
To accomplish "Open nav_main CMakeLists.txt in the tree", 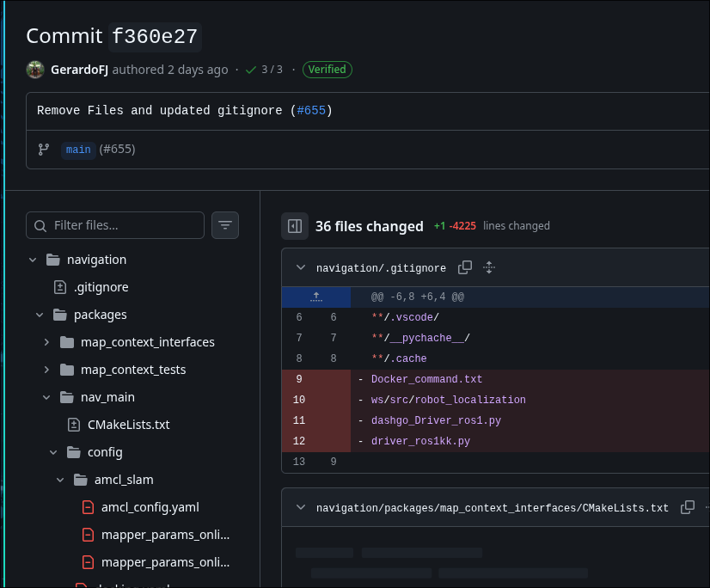I will [128, 425].
